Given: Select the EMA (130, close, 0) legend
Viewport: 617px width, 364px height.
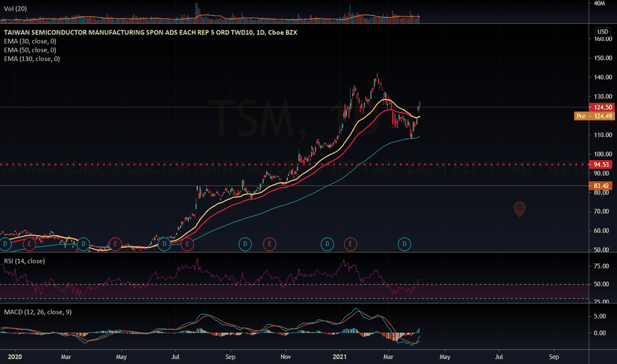Looking at the screenshot, I should pos(32,59).
